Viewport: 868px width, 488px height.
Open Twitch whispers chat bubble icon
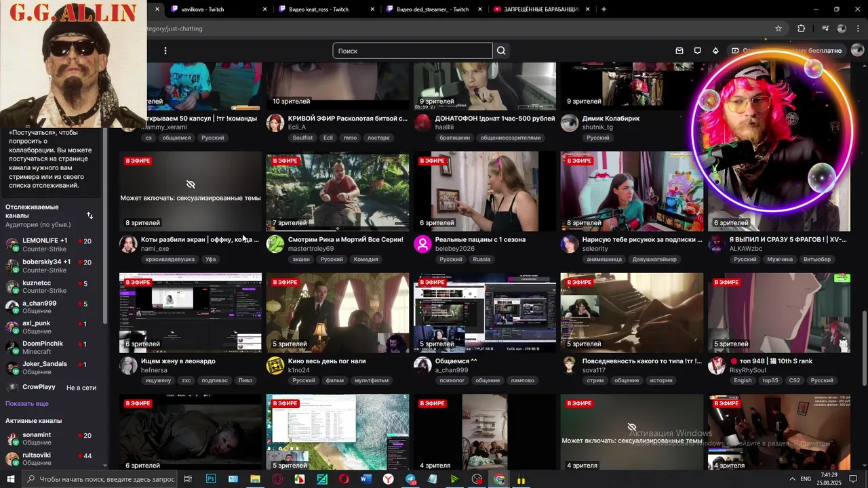pos(697,51)
